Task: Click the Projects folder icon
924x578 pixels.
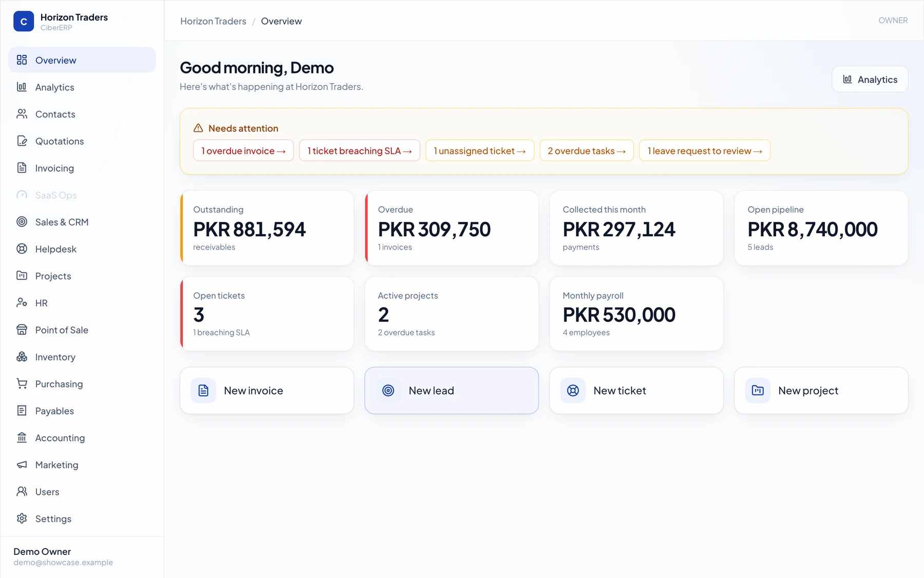Action: pos(22,276)
